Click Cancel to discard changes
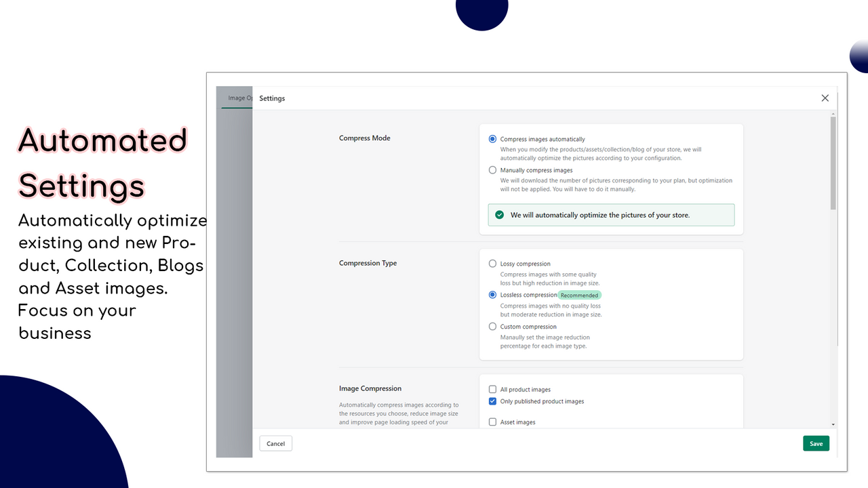The width and height of the screenshot is (868, 488). tap(275, 443)
